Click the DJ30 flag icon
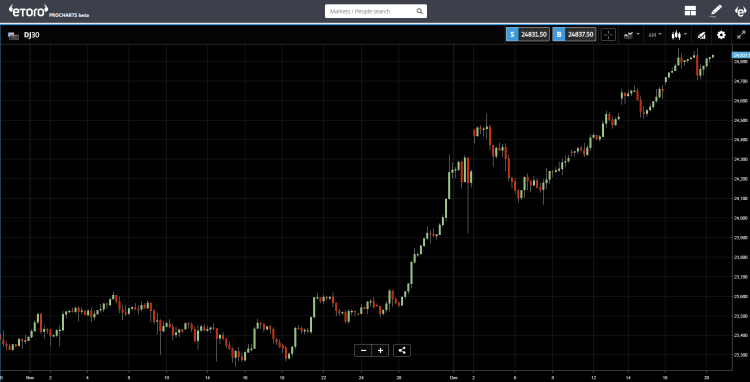The height and width of the screenshot is (382, 750). [x=13, y=35]
